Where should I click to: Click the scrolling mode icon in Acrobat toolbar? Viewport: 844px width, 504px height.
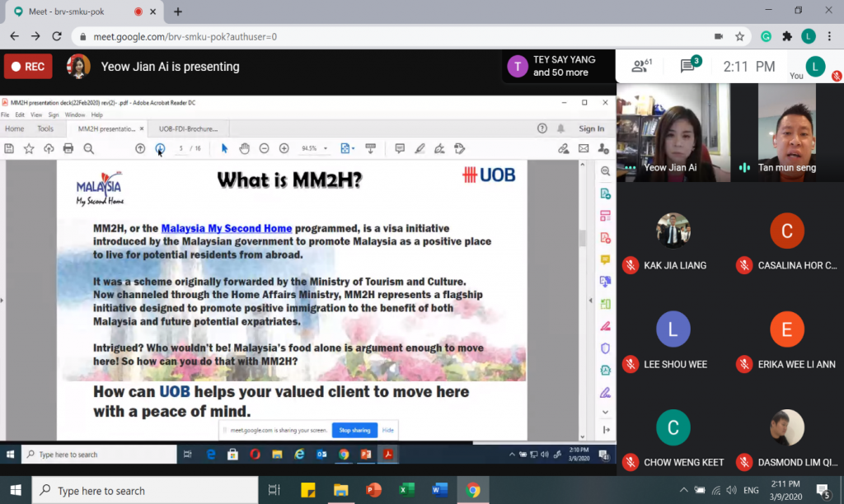[x=370, y=148]
